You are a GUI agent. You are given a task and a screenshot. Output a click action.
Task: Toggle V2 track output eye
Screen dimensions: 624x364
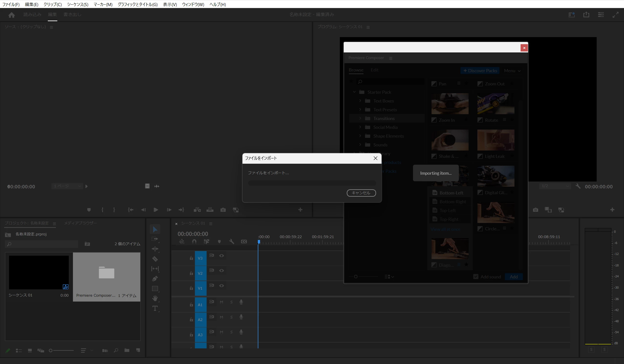[221, 271]
